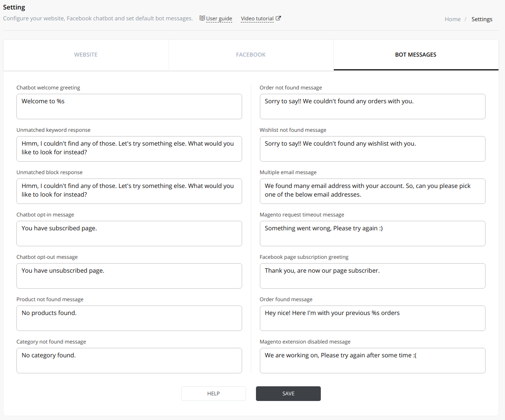Edit the Facebook page subscription greeting field
Viewport: 505px width, 420px height.
click(373, 276)
